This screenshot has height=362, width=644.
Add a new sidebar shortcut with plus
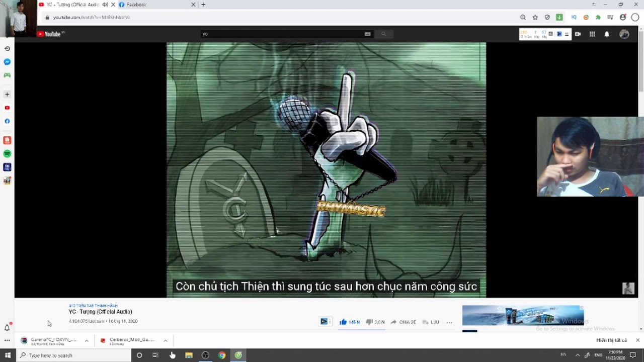click(7, 95)
